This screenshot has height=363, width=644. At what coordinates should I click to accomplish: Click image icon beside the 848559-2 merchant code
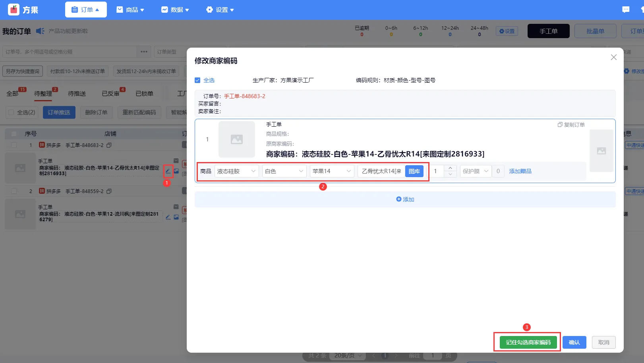[176, 217]
